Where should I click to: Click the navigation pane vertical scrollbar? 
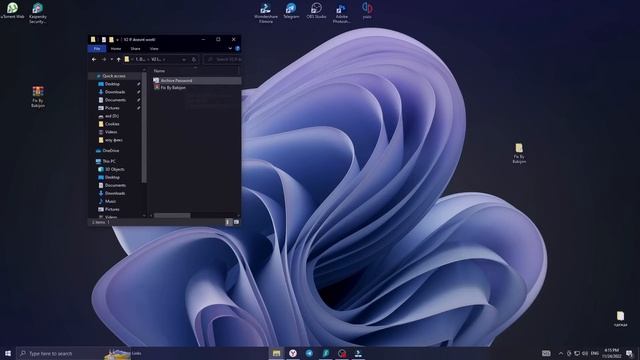tap(144, 127)
